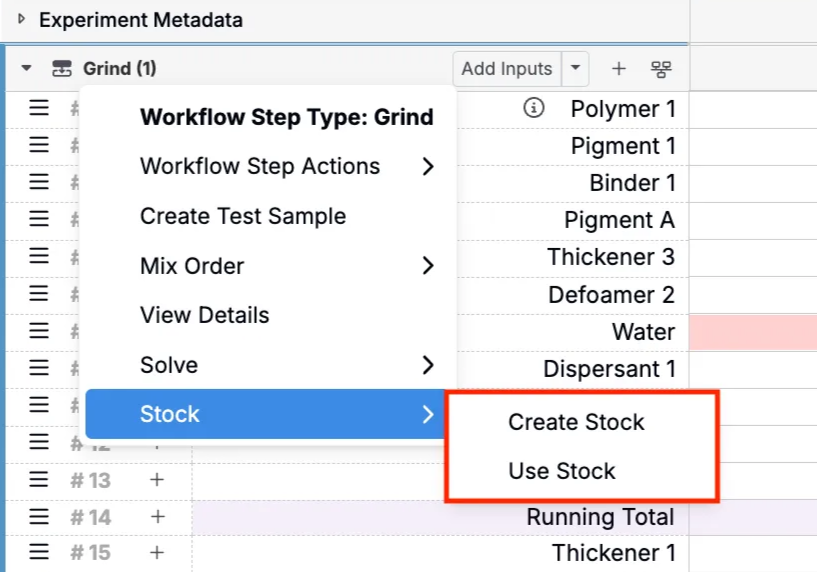
Task: Click the plus icon next to Add Inputs
Action: pos(618,69)
